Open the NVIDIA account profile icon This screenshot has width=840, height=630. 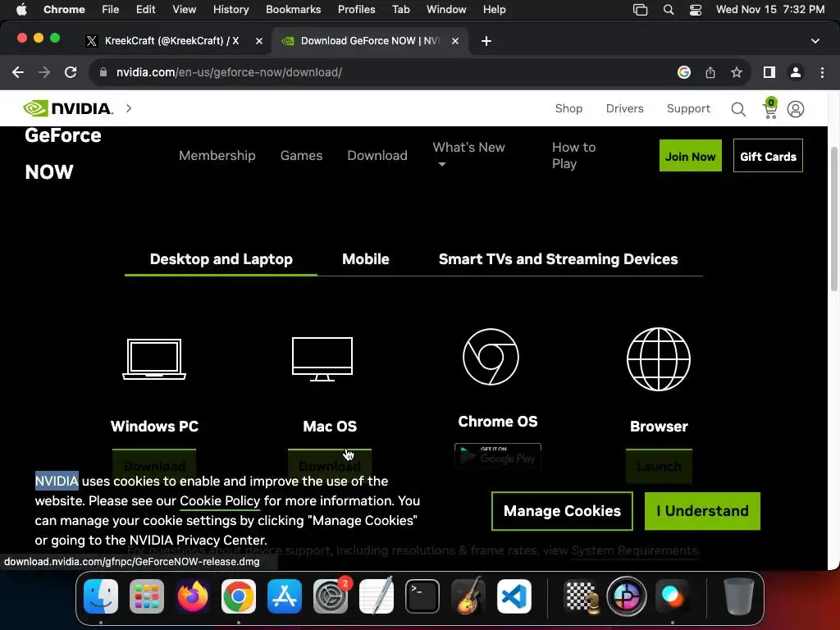[796, 109]
